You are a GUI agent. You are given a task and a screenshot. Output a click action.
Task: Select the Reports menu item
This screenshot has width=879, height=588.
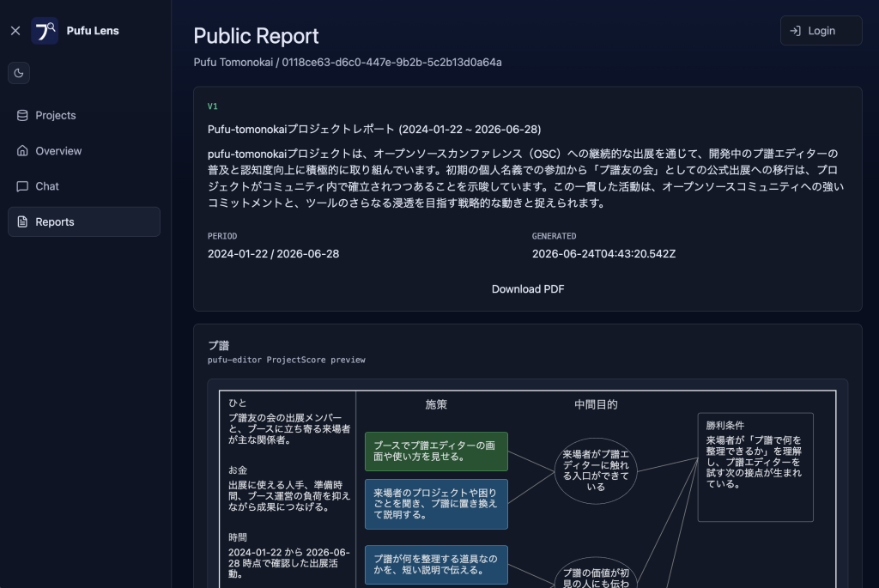coord(84,222)
